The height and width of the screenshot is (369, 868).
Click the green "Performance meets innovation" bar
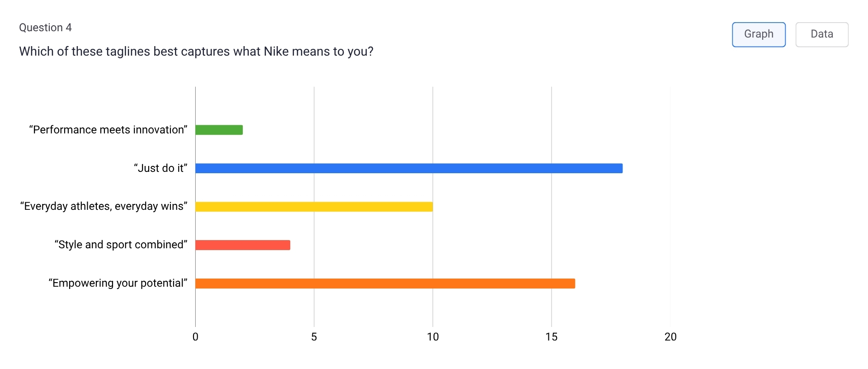pyautogui.click(x=219, y=130)
